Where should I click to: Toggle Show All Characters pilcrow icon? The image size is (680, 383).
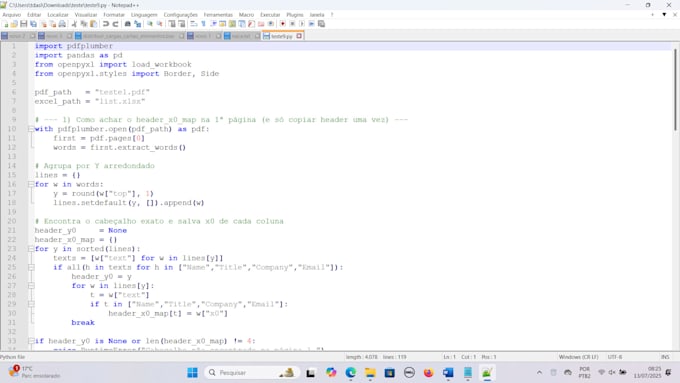(203, 24)
